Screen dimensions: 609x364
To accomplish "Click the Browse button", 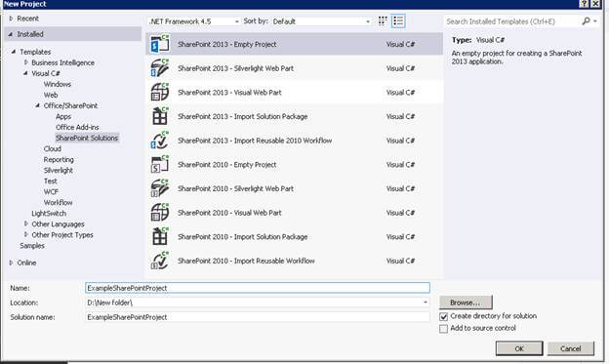I will pyautogui.click(x=466, y=303).
